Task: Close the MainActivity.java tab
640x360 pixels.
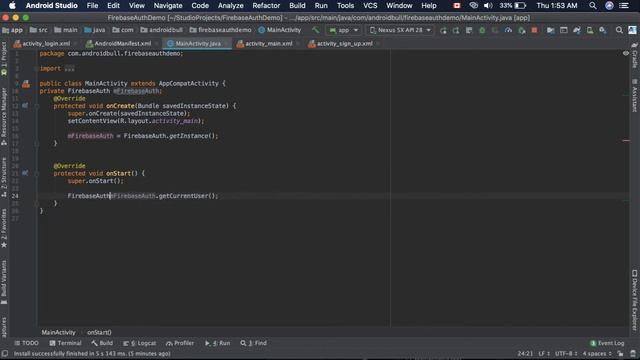Action: click(x=226, y=44)
